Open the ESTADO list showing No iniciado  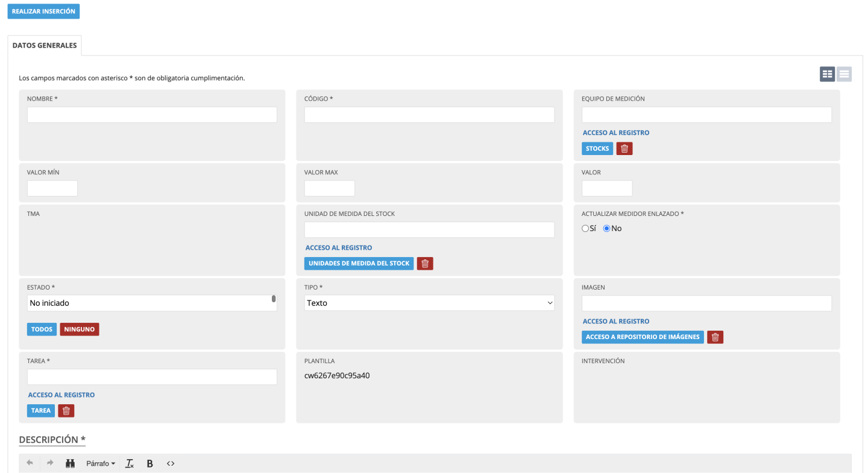[152, 303]
